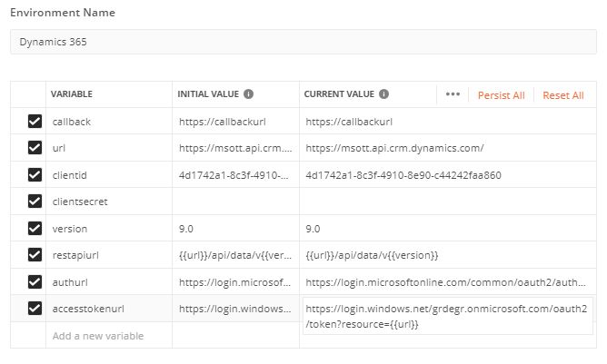Click the Initial Value info icon
This screenshot has height=364, width=607.
click(248, 94)
